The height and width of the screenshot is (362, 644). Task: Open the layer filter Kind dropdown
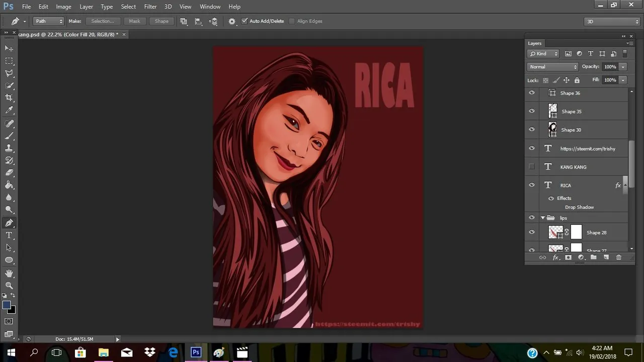point(543,54)
